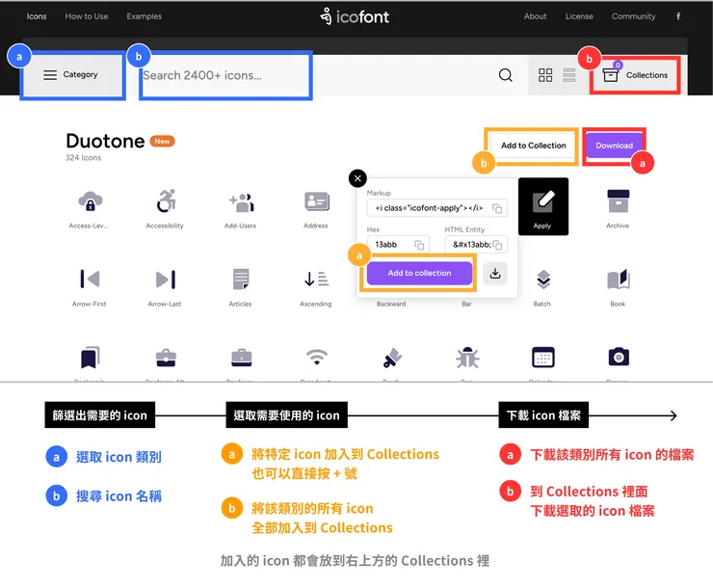This screenshot has width=713, height=588.
Task: Open the Facebook link icon
Action: pyautogui.click(x=678, y=16)
